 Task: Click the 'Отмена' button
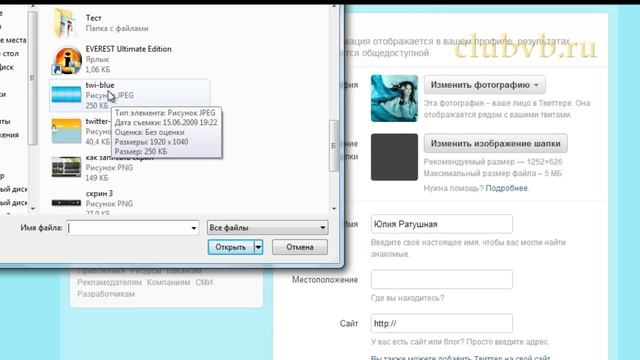[300, 247]
